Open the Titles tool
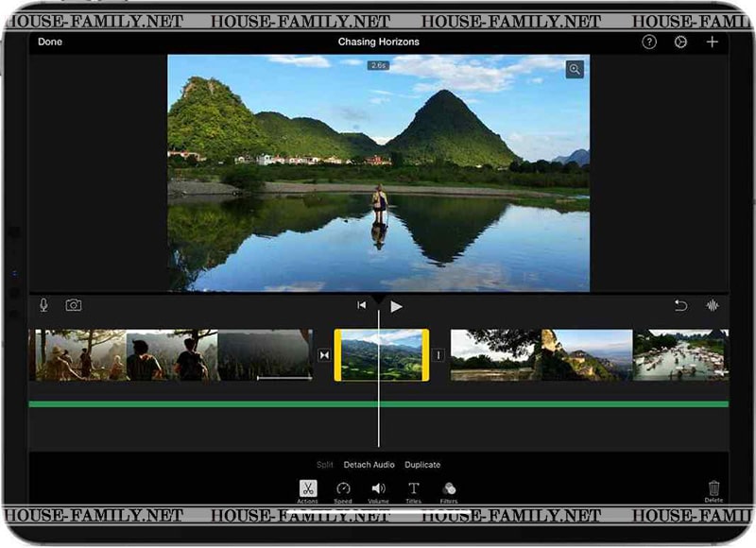The height and width of the screenshot is (548, 756). pos(413,491)
